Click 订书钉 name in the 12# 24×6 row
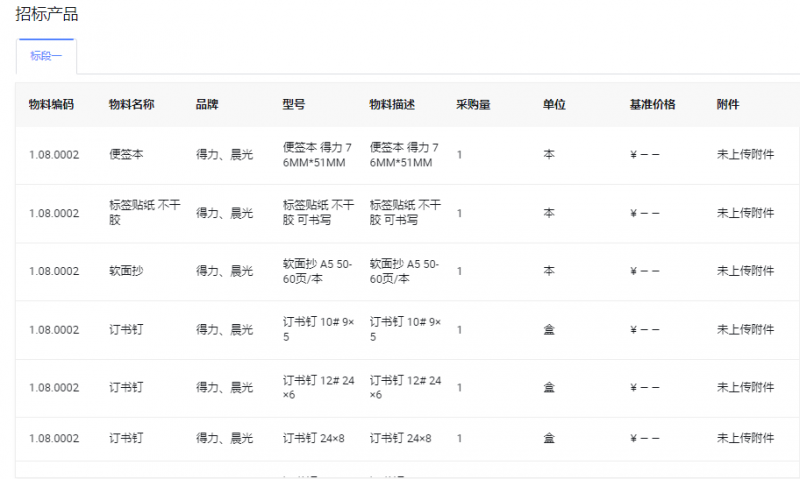Screen dimensions: 800x479 tap(127, 388)
